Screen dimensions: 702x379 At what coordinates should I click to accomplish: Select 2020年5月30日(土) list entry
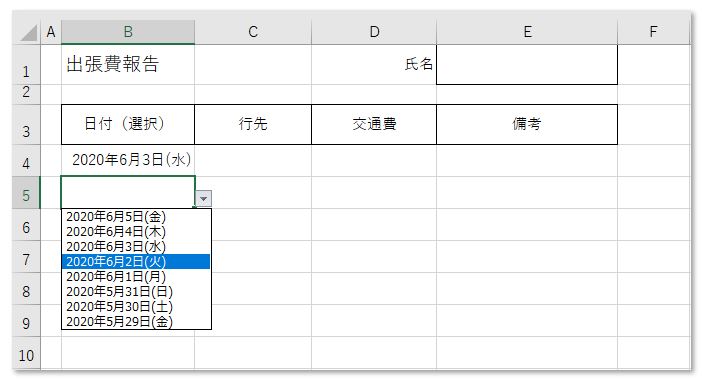(136, 307)
